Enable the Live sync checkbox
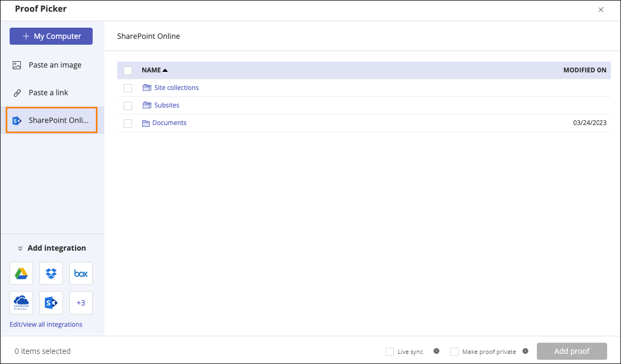The height and width of the screenshot is (364, 621). [390, 352]
